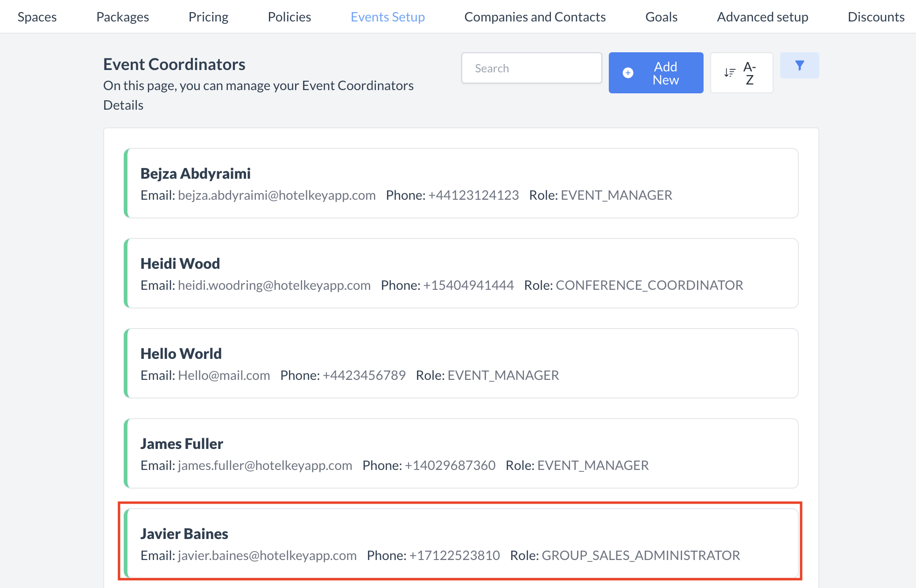Viewport: 916px width, 588px height.
Task: Open the Packages tab
Action: pos(122,16)
